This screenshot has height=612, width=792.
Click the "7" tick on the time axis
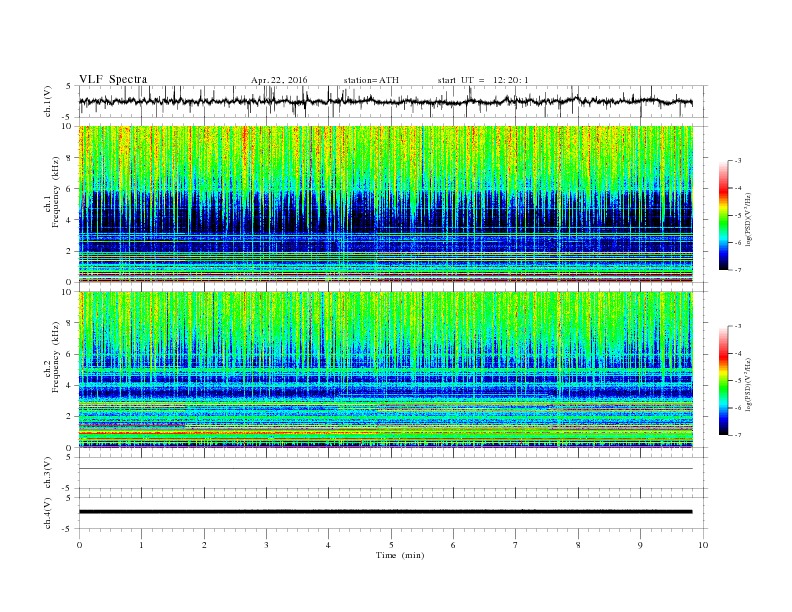click(516, 545)
